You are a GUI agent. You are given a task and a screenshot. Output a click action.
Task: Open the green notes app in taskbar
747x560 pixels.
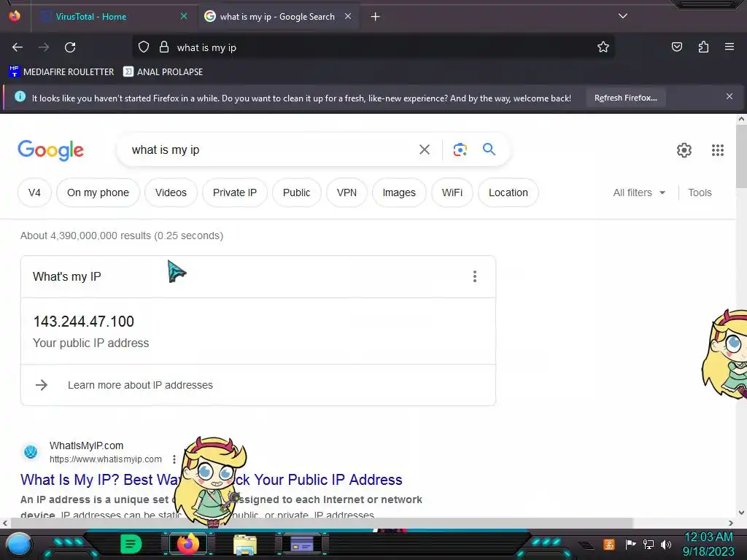tap(131, 544)
